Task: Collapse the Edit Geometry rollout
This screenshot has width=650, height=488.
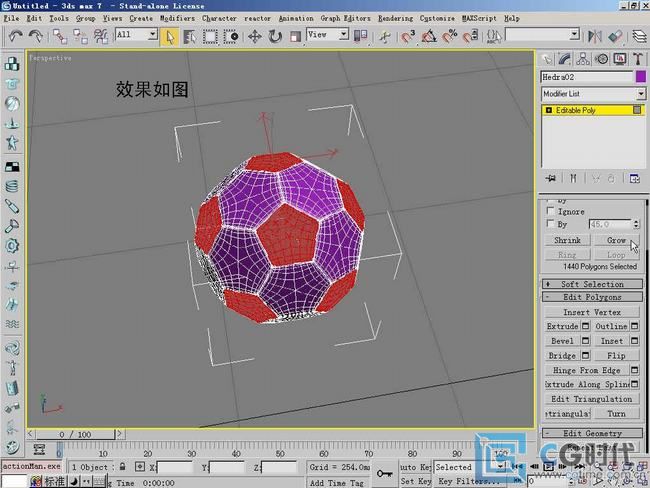Action: tap(592, 433)
